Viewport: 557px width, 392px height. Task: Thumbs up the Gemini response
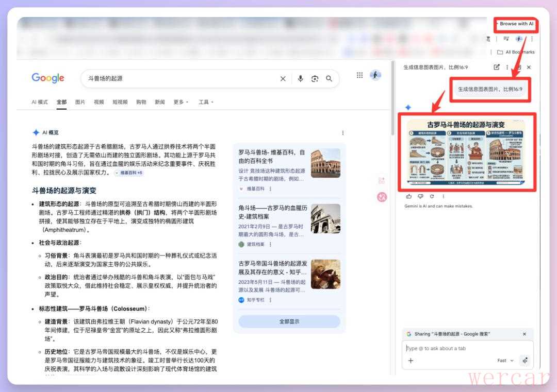pos(409,196)
